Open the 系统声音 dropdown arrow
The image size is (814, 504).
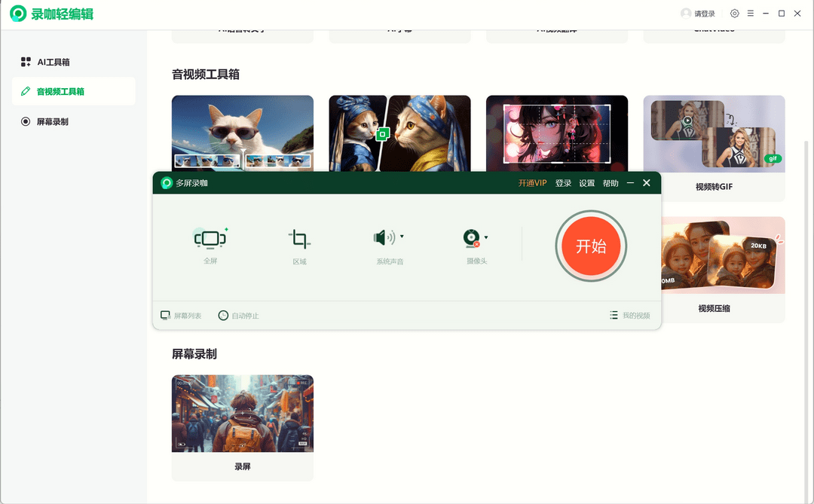coord(400,235)
